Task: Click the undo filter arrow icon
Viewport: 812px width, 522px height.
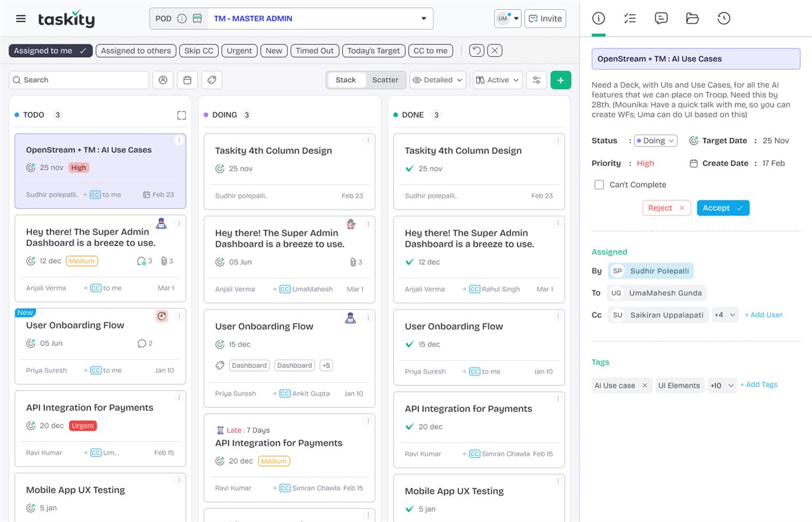Action: 476,50
